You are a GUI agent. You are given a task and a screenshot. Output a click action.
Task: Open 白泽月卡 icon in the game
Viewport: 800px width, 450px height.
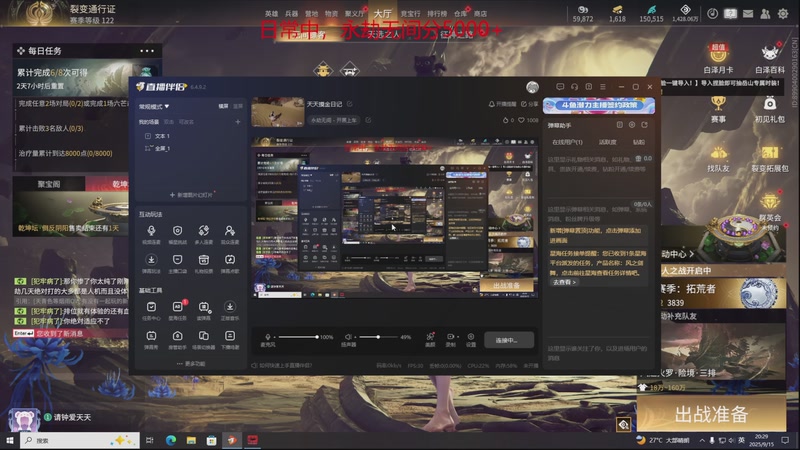tap(718, 58)
